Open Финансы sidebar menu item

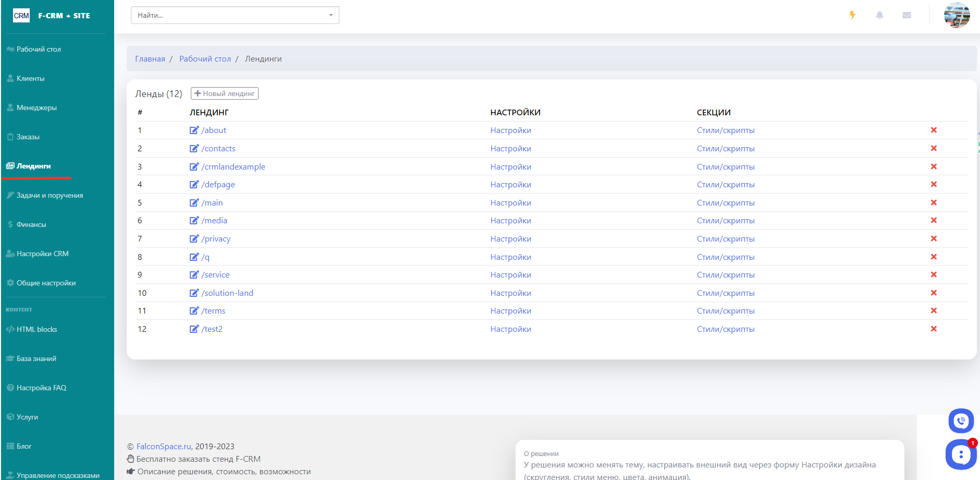31,224
